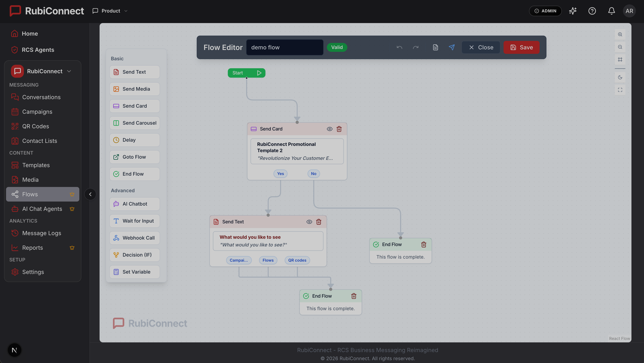
Task: Open Campaigns in sidebar
Action: (x=43, y=111)
